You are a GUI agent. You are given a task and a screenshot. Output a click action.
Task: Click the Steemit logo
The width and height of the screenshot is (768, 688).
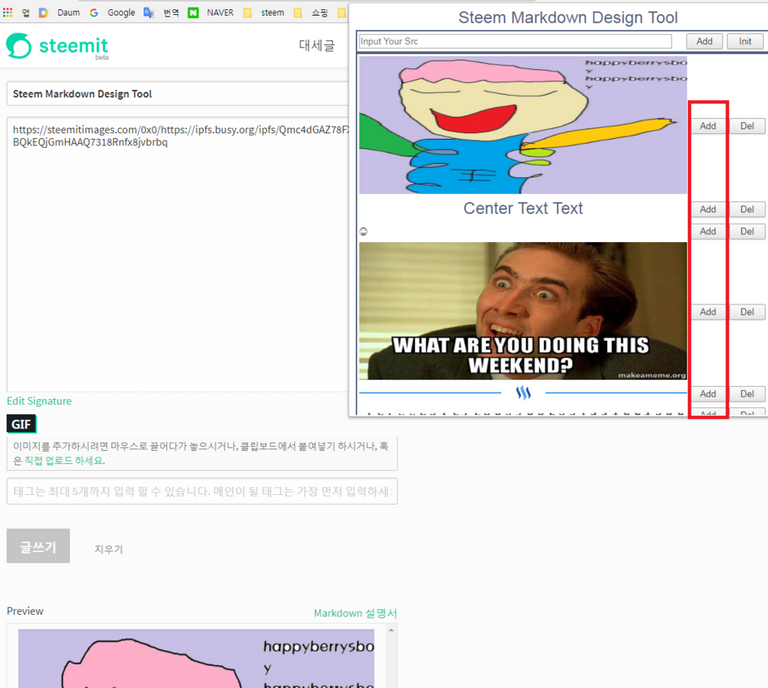[x=57, y=46]
